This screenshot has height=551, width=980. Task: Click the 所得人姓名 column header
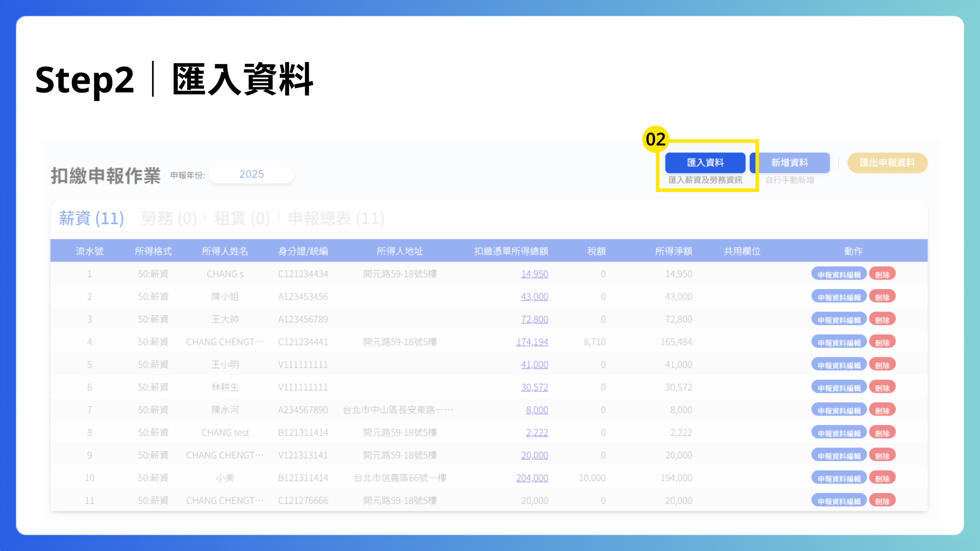click(x=225, y=251)
